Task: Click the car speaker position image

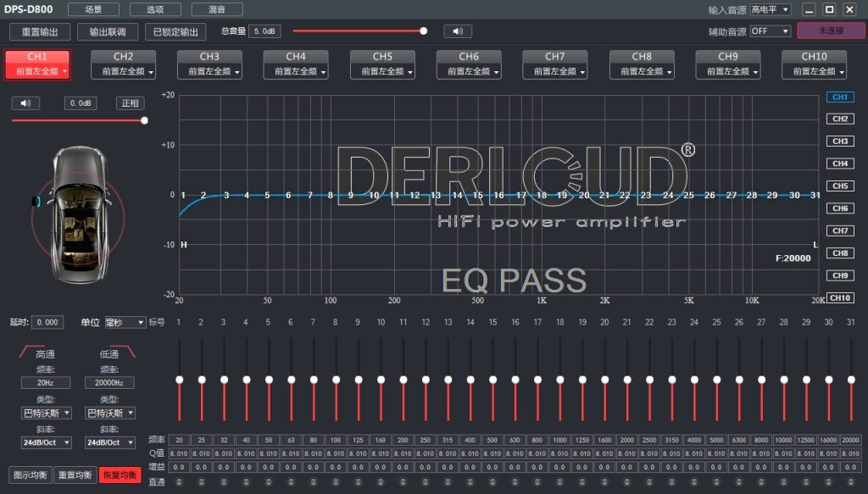Action: coord(78,214)
